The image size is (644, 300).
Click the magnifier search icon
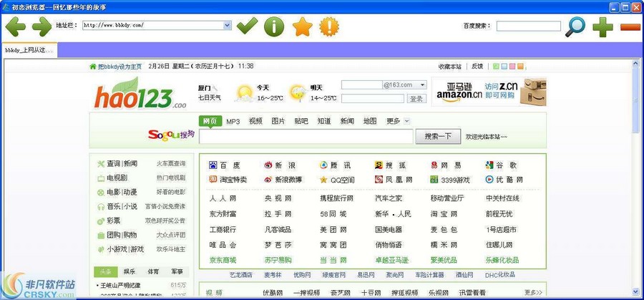click(x=575, y=26)
